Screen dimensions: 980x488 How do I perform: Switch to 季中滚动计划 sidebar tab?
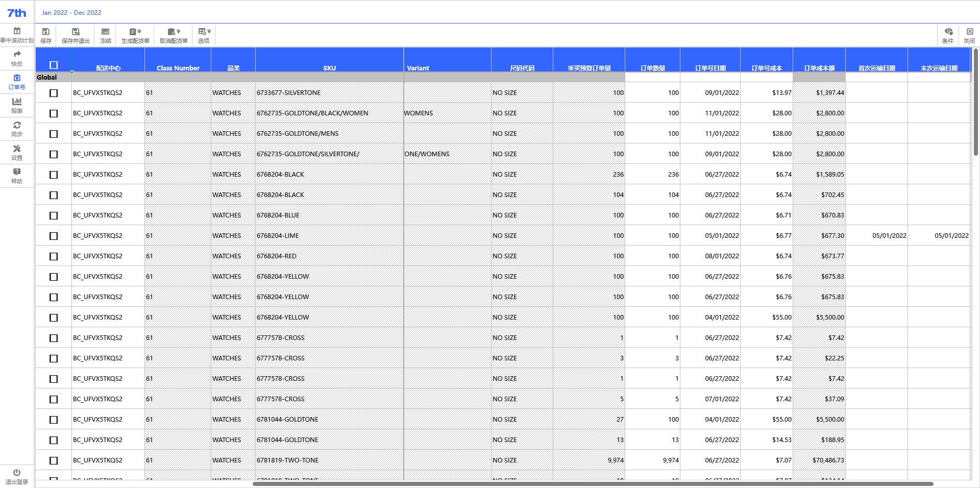point(17,34)
